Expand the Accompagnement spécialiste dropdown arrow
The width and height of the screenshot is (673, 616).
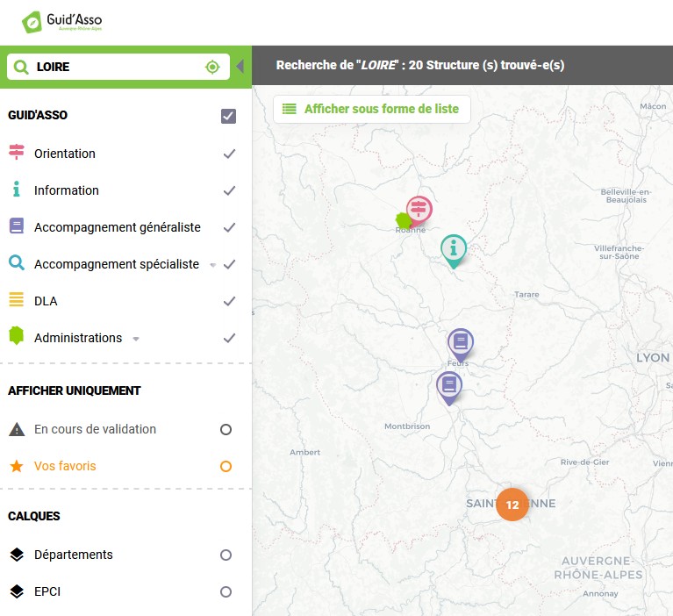tap(213, 265)
